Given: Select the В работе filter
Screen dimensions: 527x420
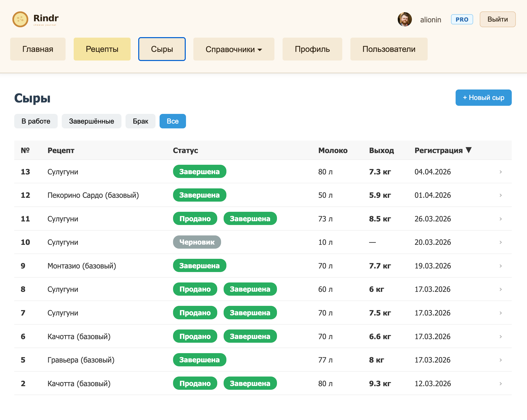Looking at the screenshot, I should pyautogui.click(x=36, y=121).
